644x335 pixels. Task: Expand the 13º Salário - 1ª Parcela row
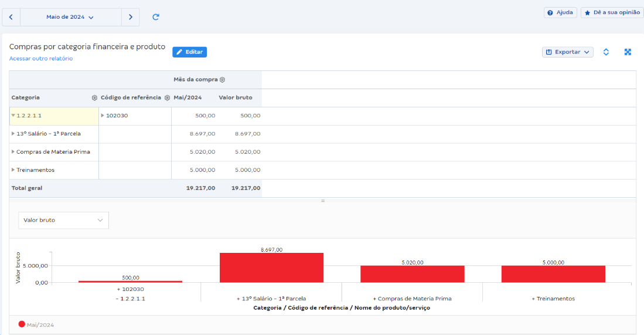13,134
